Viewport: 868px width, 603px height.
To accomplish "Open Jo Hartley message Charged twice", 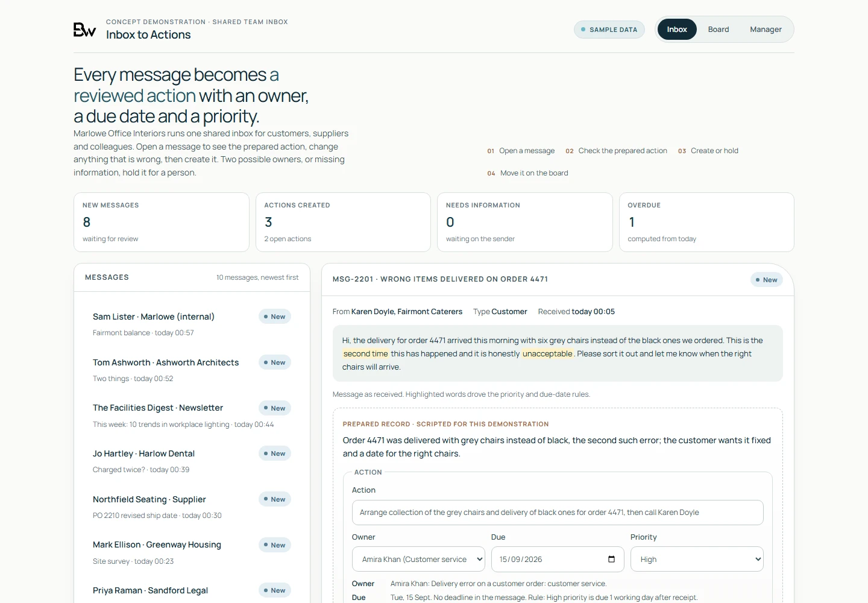I will tap(192, 461).
